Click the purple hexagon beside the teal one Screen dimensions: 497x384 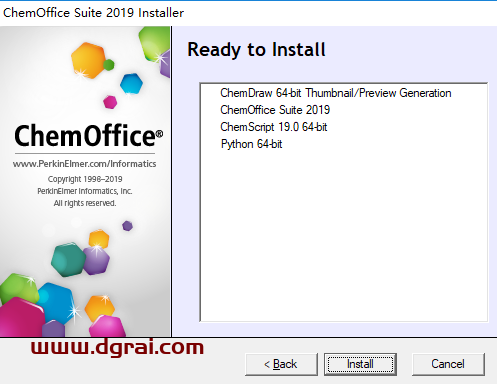pos(97,260)
